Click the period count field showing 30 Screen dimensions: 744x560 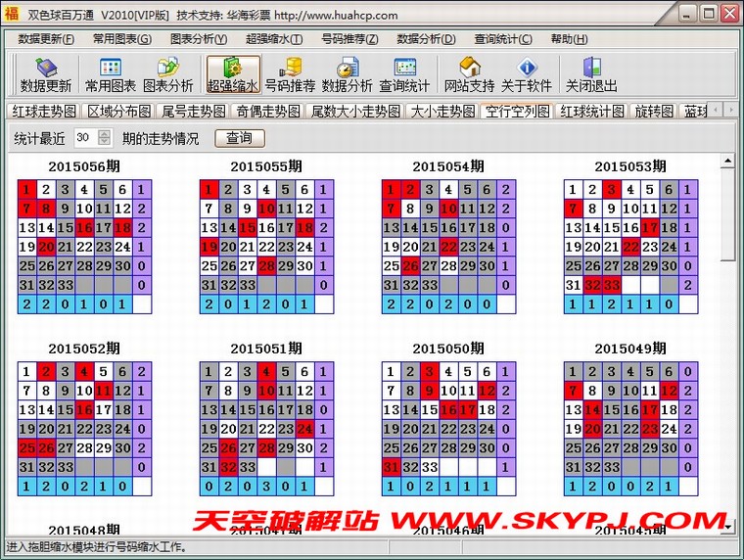[84, 138]
